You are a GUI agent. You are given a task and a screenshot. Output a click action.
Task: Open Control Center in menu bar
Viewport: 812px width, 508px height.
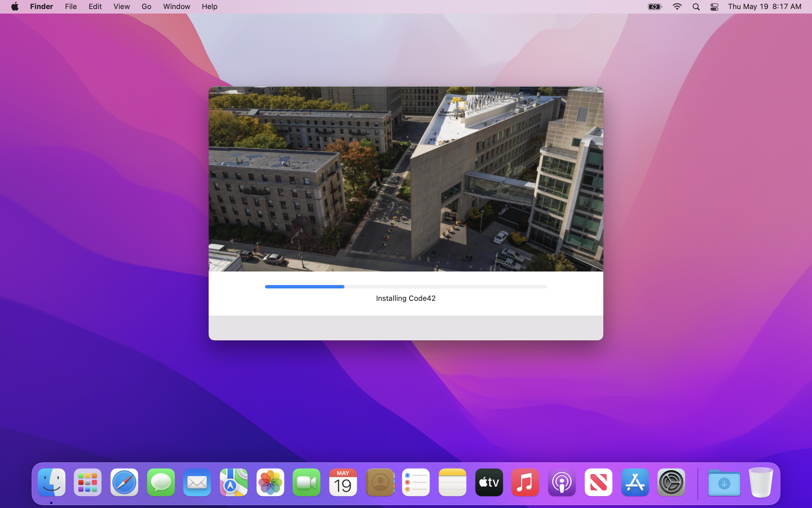point(714,6)
